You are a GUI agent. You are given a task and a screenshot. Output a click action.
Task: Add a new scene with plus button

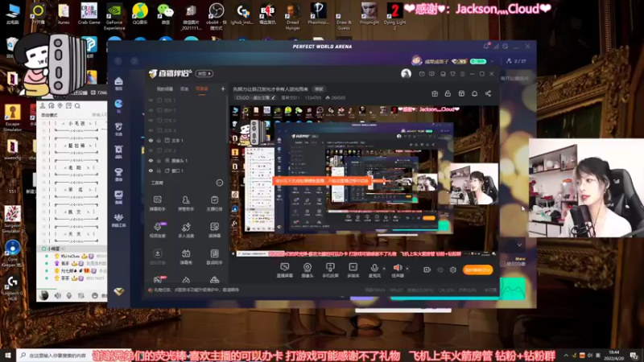(x=223, y=88)
